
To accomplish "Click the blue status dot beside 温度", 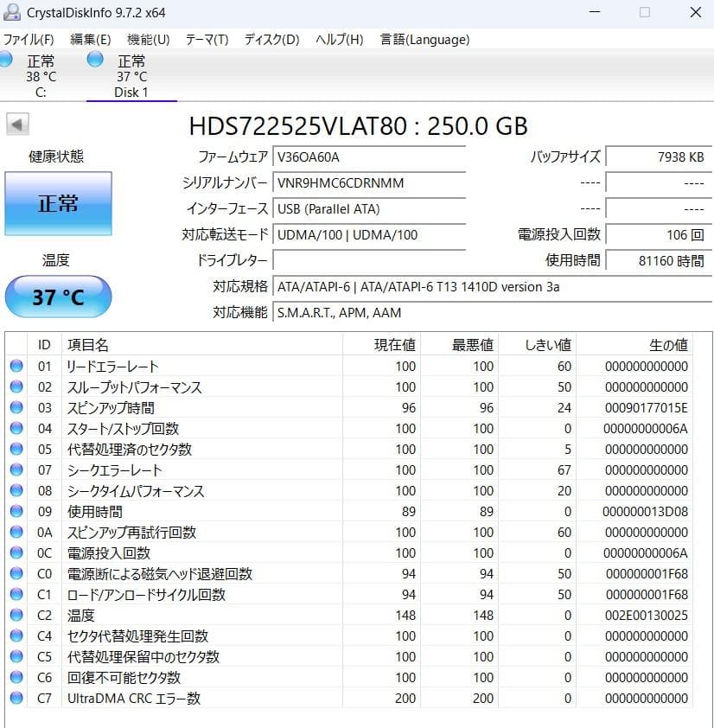I will (17, 616).
